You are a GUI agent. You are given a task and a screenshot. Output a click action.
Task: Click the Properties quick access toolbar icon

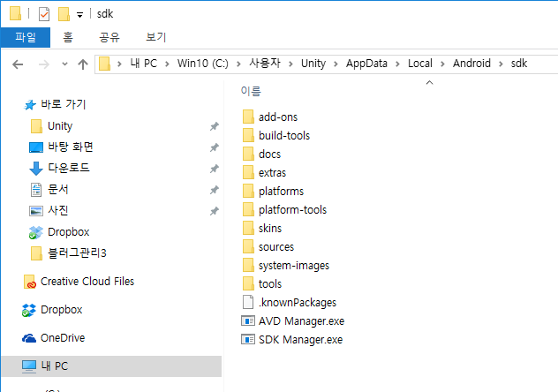pos(44,14)
